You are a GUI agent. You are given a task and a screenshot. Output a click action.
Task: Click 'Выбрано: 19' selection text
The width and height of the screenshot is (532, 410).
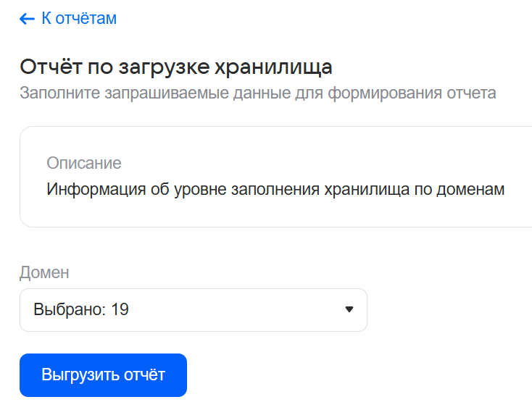(x=81, y=310)
